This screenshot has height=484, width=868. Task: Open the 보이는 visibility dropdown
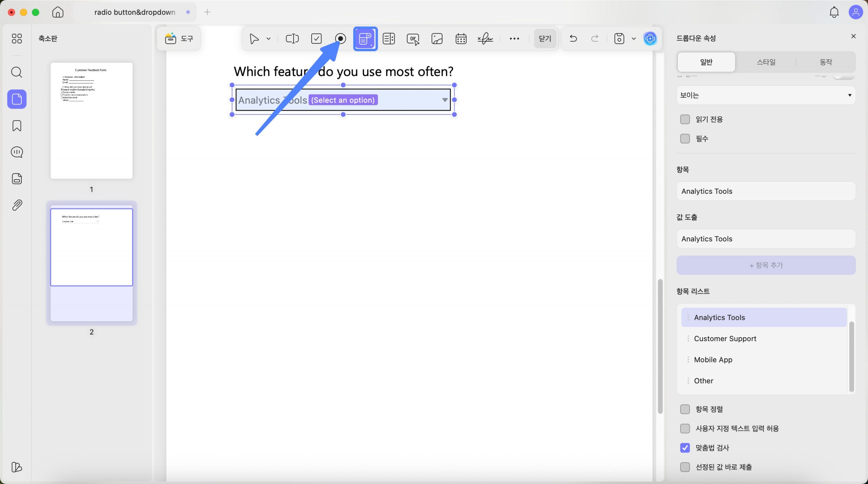tap(766, 95)
